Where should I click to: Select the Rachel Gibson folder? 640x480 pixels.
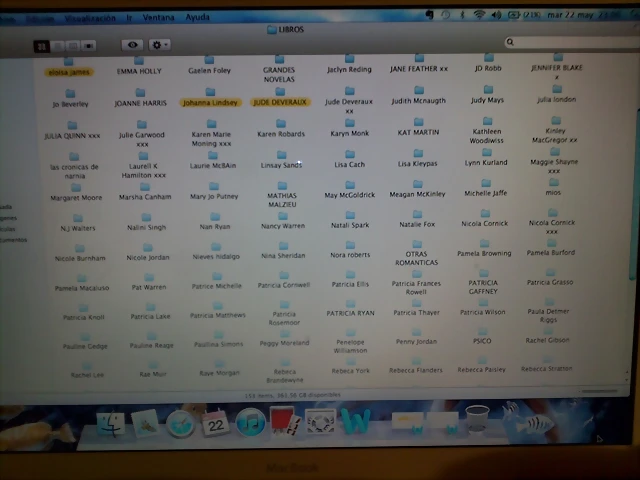[x=548, y=336]
